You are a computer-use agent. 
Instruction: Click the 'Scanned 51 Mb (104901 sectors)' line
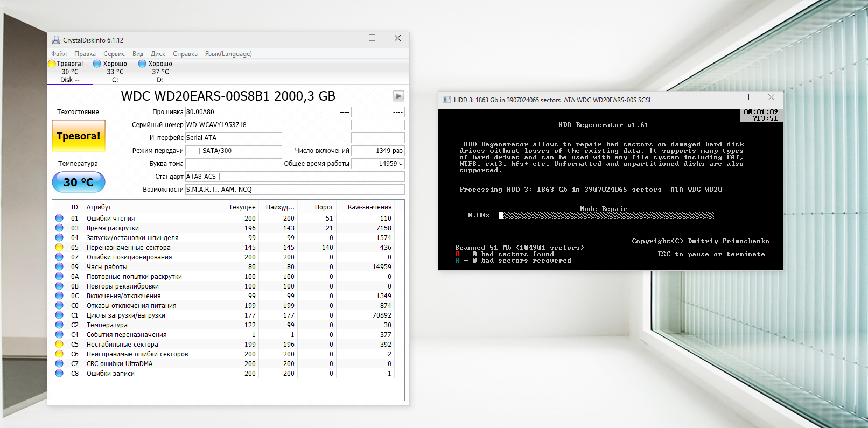click(x=520, y=248)
